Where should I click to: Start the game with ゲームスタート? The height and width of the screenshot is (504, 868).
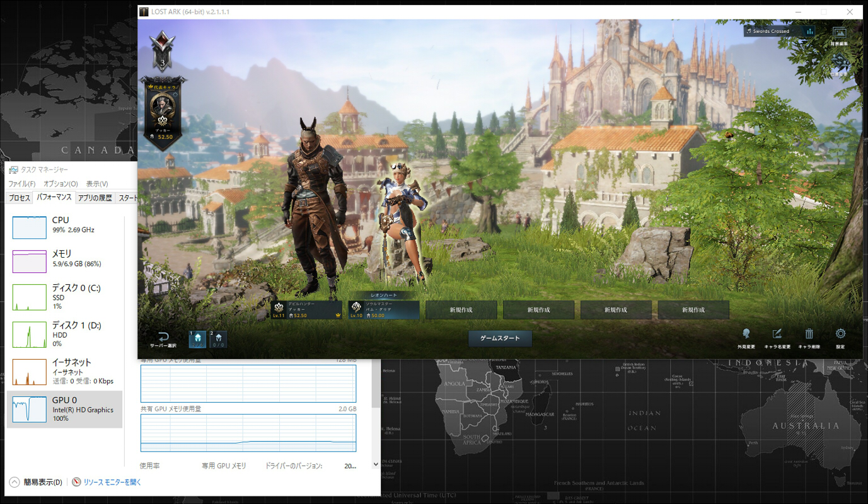[501, 338]
